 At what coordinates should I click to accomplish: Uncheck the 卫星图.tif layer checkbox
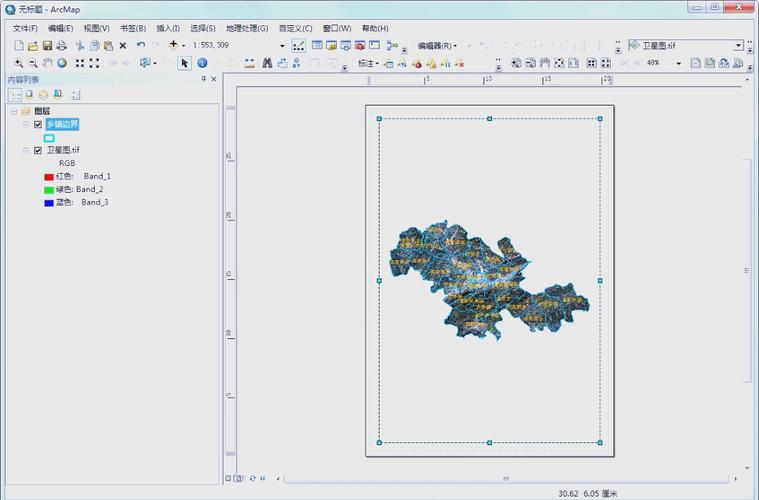[38, 151]
